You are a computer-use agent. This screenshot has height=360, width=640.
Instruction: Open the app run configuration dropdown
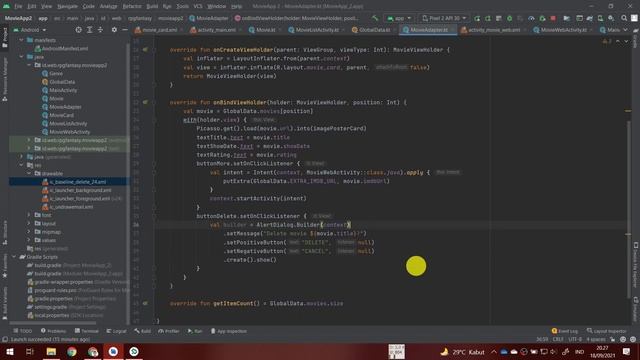coord(400,18)
